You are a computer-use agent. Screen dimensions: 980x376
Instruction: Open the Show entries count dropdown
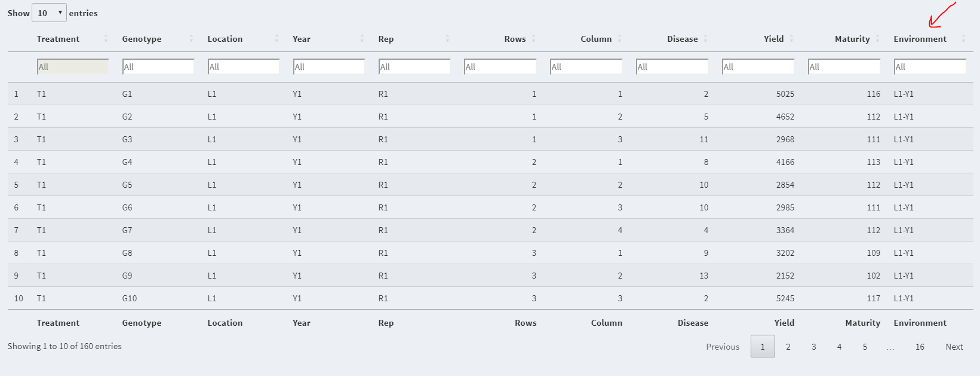(49, 13)
